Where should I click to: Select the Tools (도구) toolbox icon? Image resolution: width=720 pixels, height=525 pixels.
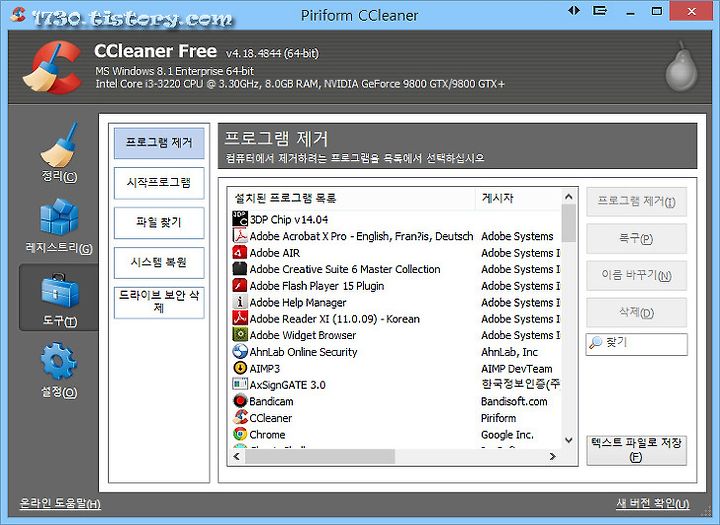pos(60,291)
